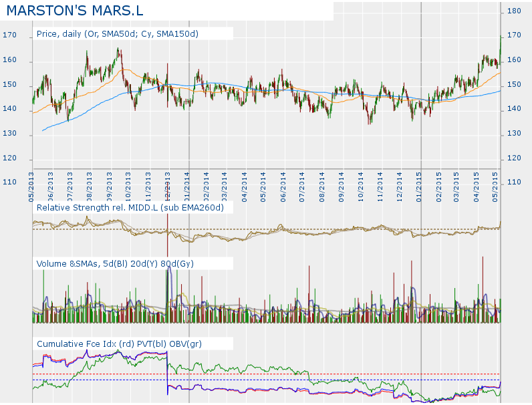
Task: Click the 01/2015 date axis label
Action: pos(419,187)
